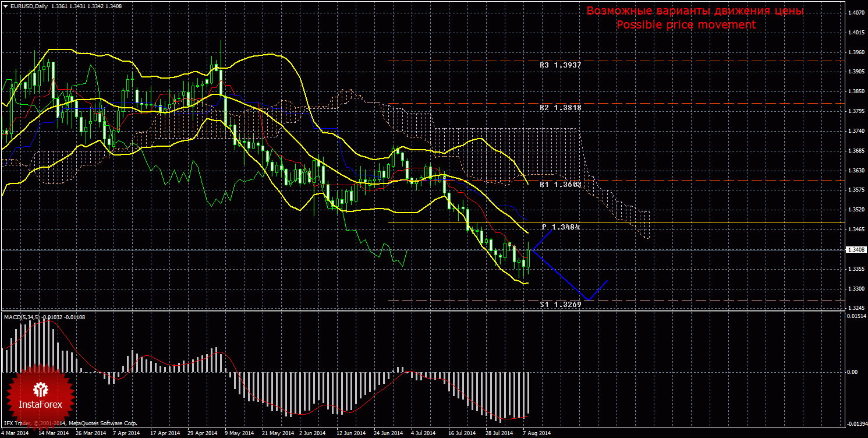Click the R1 1.3603 resistance label
868x438 pixels.
(560, 184)
